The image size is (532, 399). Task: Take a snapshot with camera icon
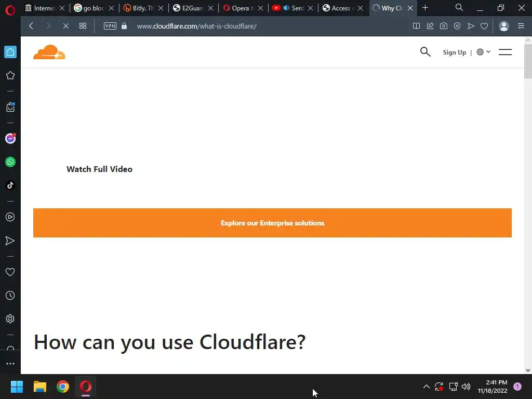click(x=444, y=26)
